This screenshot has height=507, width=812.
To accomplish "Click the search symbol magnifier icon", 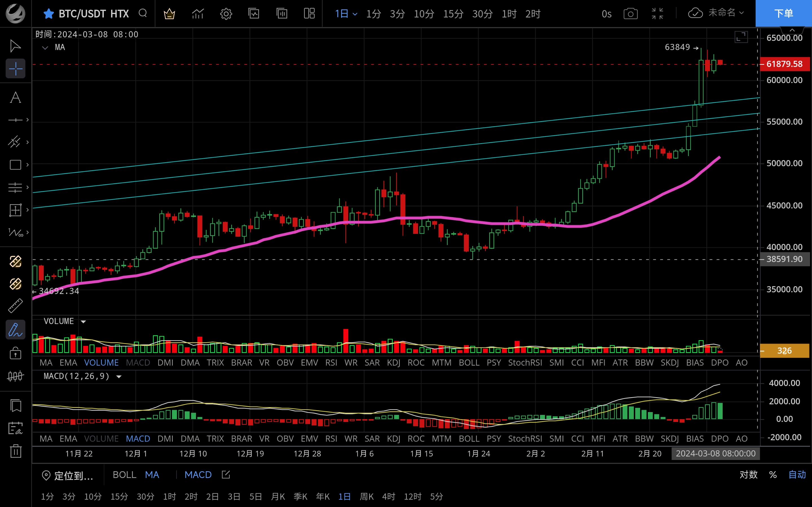I will click(143, 14).
